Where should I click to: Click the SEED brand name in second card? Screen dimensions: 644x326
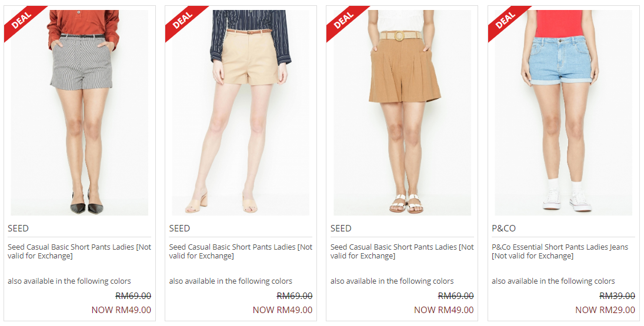[x=179, y=228]
